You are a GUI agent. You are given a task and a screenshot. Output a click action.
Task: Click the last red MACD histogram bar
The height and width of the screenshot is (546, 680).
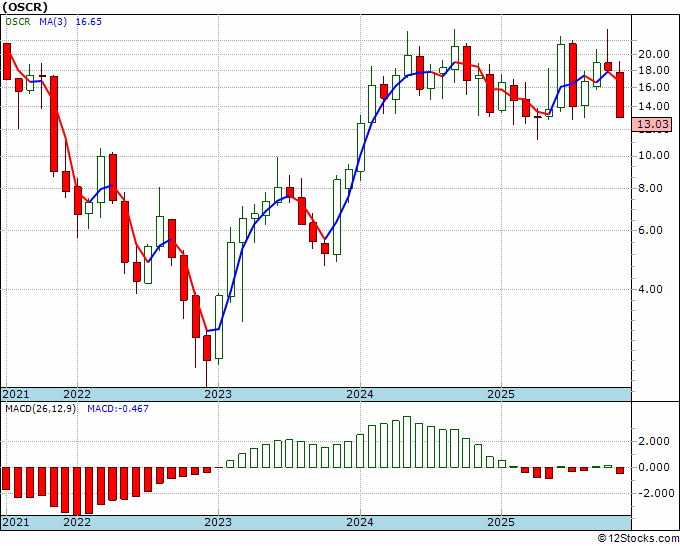(x=620, y=471)
